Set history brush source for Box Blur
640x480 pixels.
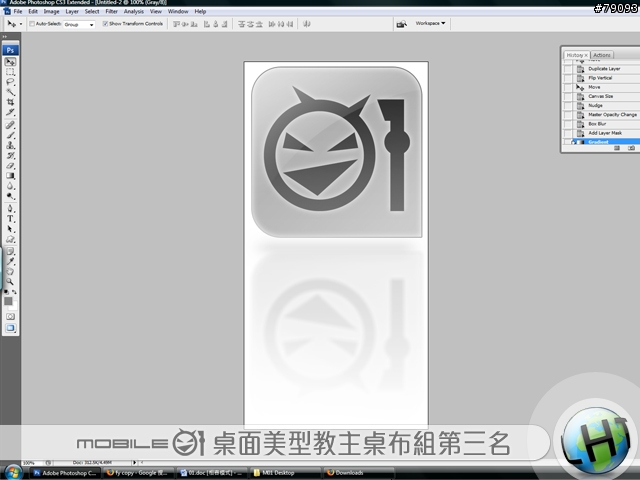[568, 124]
